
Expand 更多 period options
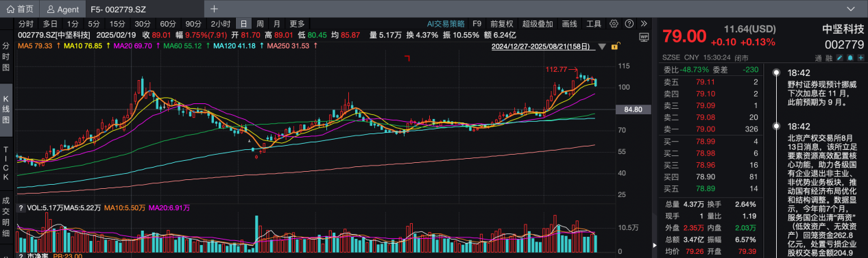[297, 23]
